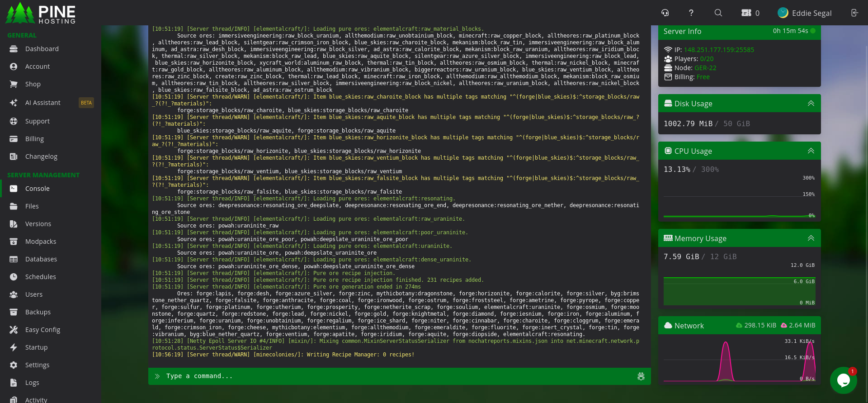Open the Billing card icon
Screen dimensions: 868x403
point(14,139)
